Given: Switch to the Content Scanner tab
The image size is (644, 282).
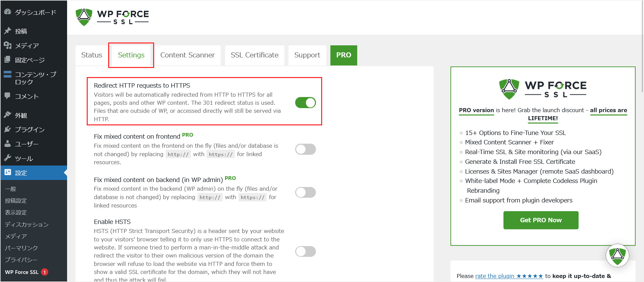Looking at the screenshot, I should pyautogui.click(x=187, y=55).
